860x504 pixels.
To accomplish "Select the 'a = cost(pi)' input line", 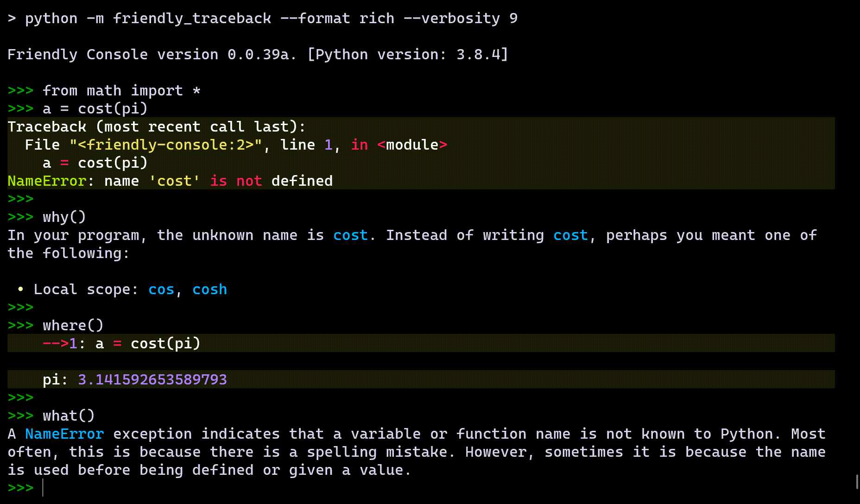I will click(95, 108).
